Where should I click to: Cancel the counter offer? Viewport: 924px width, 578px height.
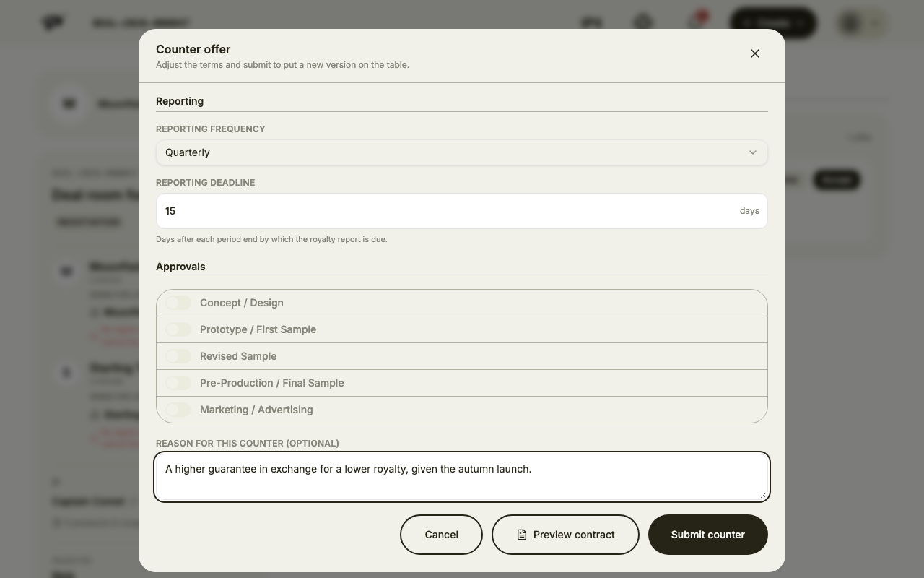click(441, 535)
